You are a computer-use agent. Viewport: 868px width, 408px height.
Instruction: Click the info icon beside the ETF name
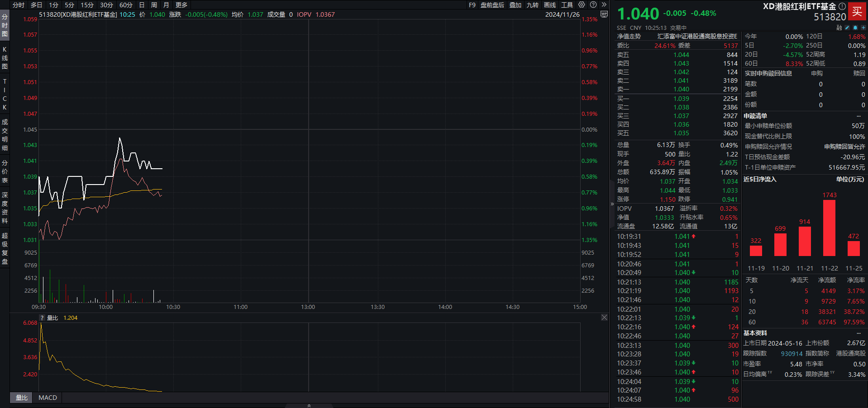tap(842, 6)
